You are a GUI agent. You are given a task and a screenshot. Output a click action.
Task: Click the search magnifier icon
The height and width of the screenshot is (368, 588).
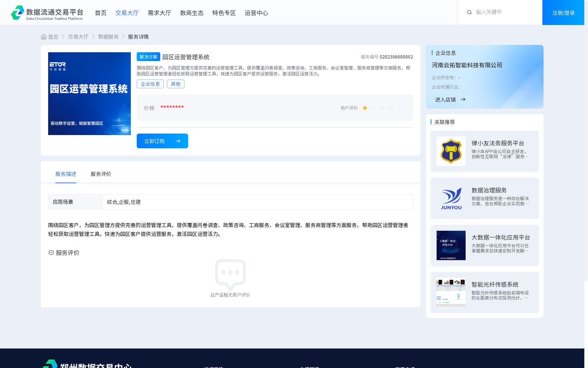click(x=469, y=13)
